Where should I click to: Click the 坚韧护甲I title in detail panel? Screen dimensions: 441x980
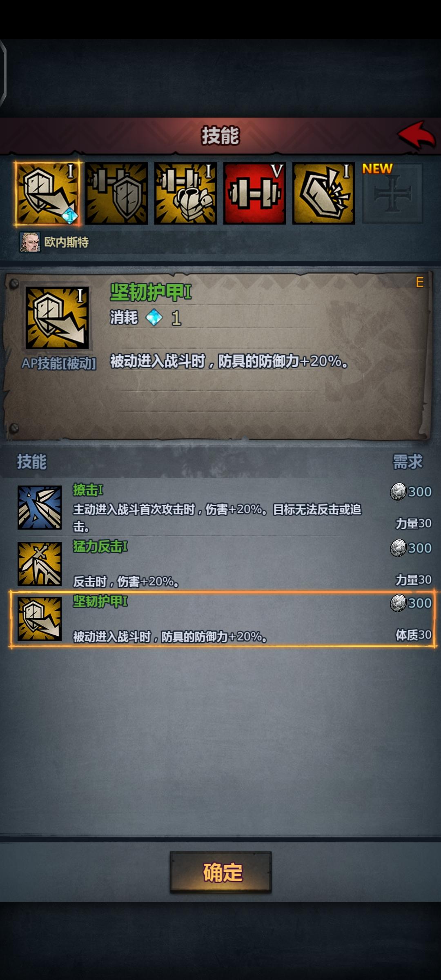(x=151, y=292)
